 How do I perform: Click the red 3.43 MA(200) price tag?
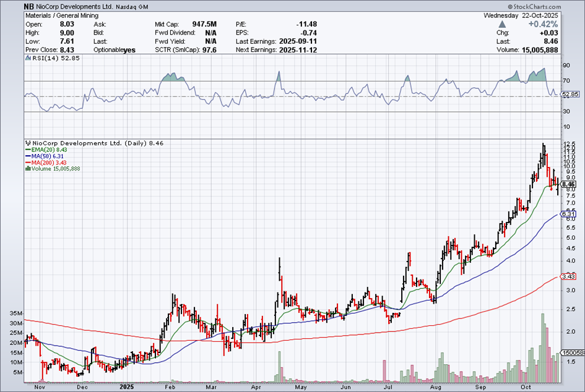tap(568, 276)
